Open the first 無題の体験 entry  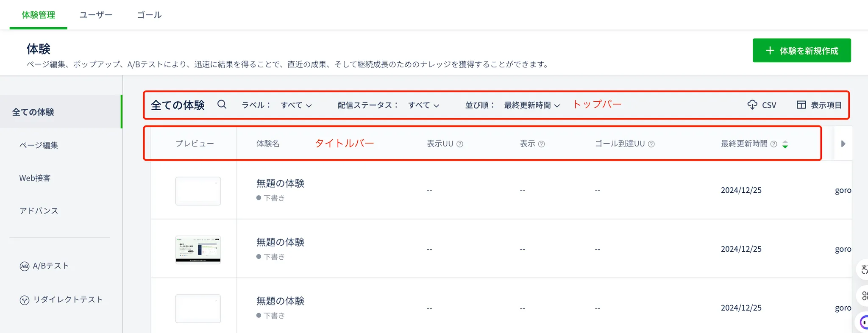click(x=280, y=183)
